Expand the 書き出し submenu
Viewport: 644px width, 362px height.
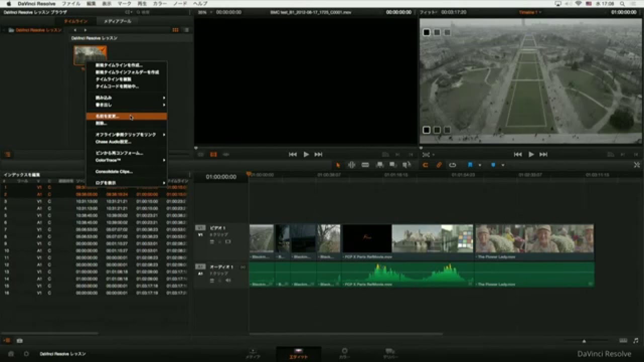127,105
